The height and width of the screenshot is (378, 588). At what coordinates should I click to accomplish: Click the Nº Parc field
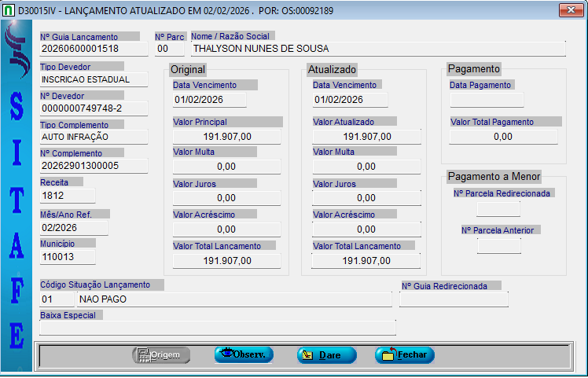coord(168,49)
